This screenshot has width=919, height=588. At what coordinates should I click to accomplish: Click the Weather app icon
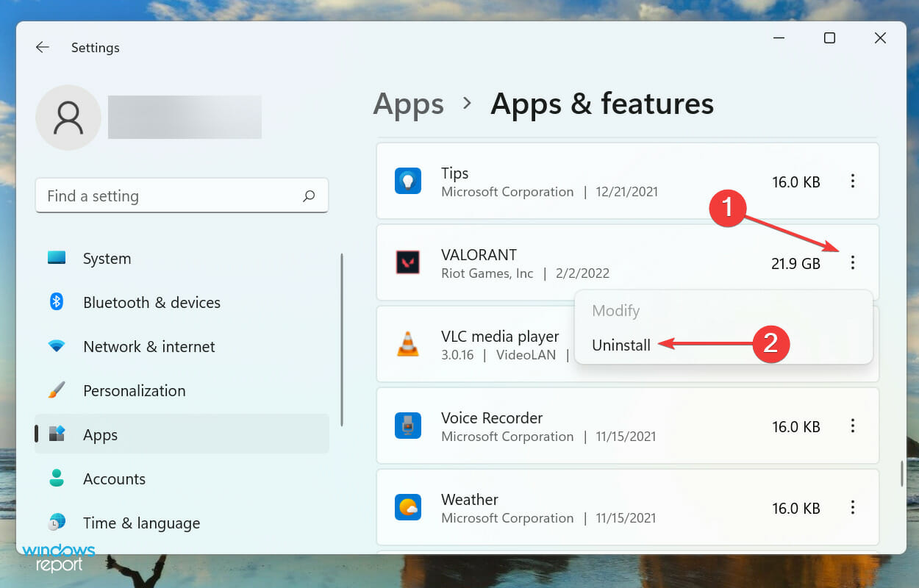(408, 508)
